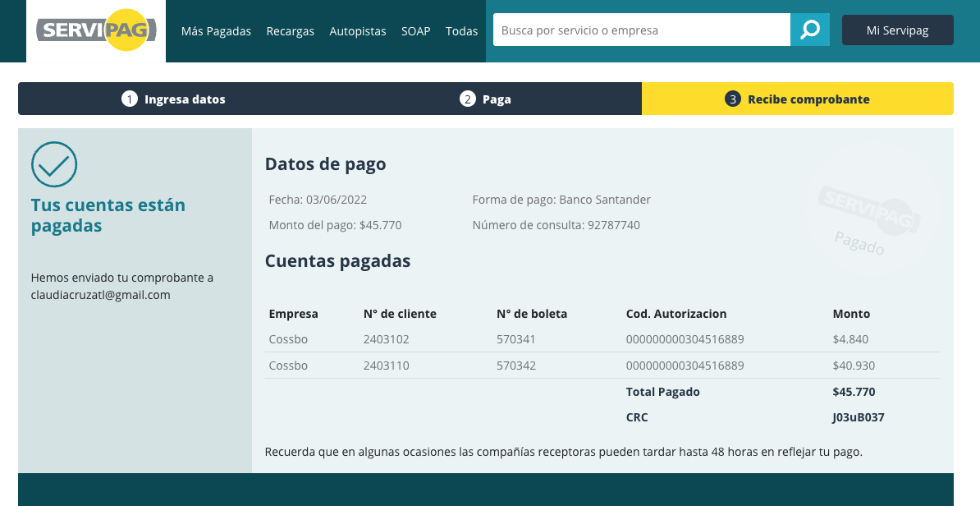
Task: Click the step 1 number badge
Action: 129,99
